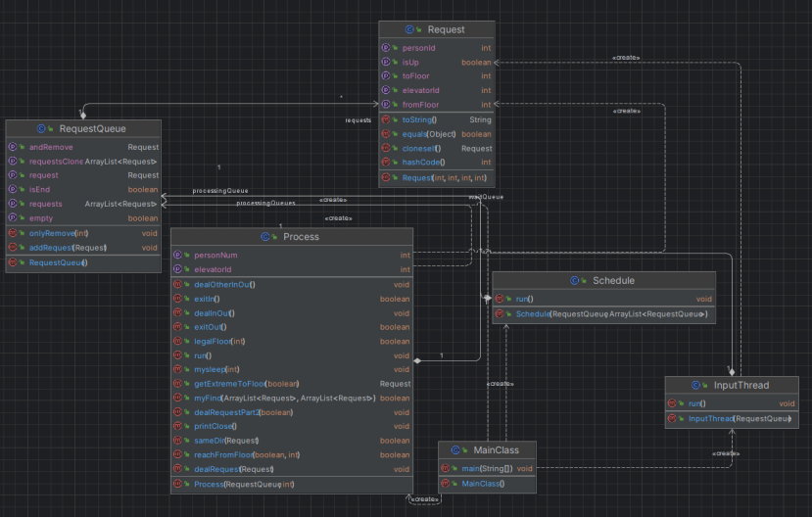The width and height of the screenshot is (812, 518).
Task: Select the hashCode() method in Request
Action: click(424, 162)
